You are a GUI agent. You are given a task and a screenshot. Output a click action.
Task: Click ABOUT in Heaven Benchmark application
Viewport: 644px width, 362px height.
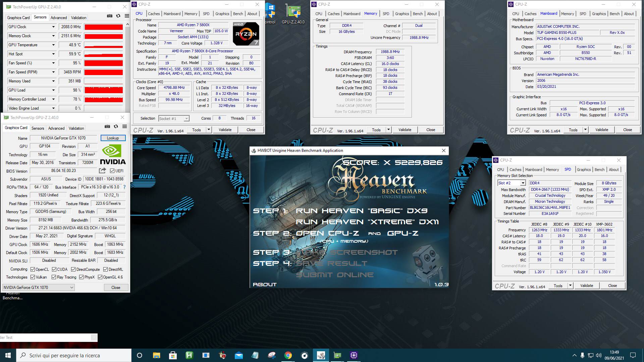pyautogui.click(x=265, y=284)
